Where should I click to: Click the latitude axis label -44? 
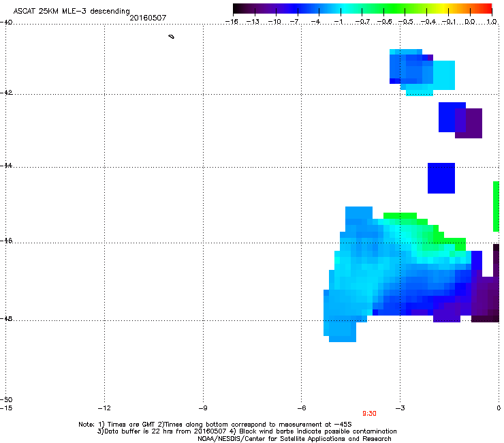click(6, 166)
